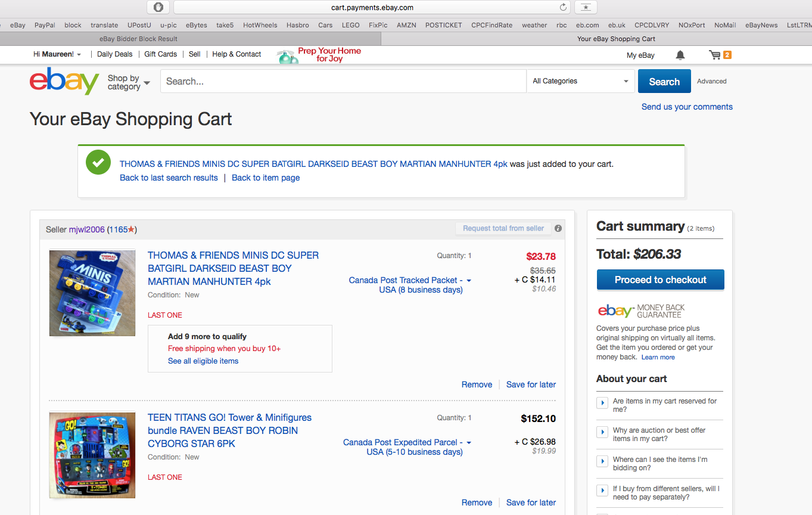Switch to eBay Bidder Block Result tab
This screenshot has height=515, width=812.
tap(138, 39)
